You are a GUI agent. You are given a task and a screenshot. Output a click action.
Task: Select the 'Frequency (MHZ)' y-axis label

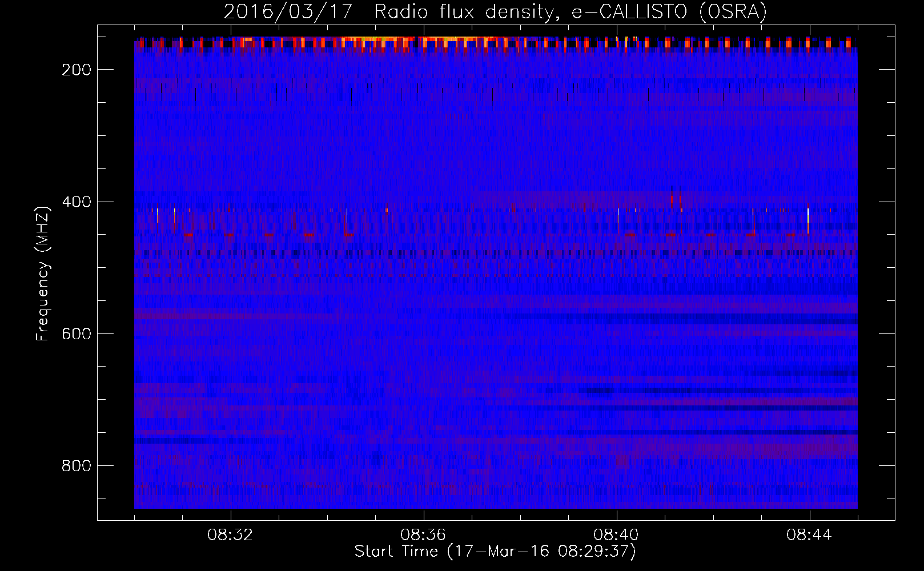pyautogui.click(x=43, y=274)
